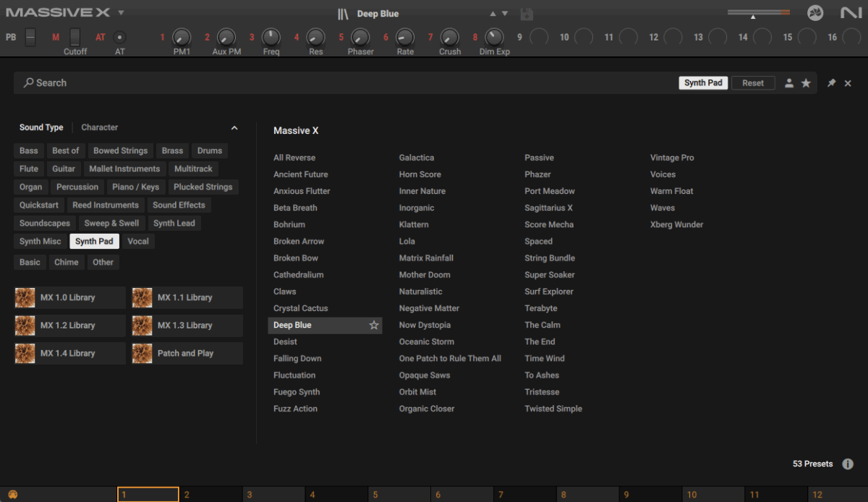Close the browser with the X icon
868x502 pixels.
click(848, 83)
